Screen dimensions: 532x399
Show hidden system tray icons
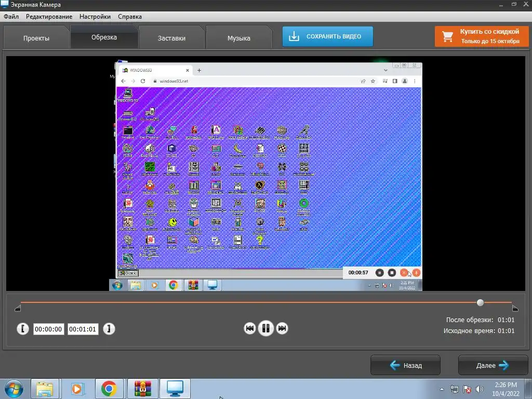pos(442,389)
